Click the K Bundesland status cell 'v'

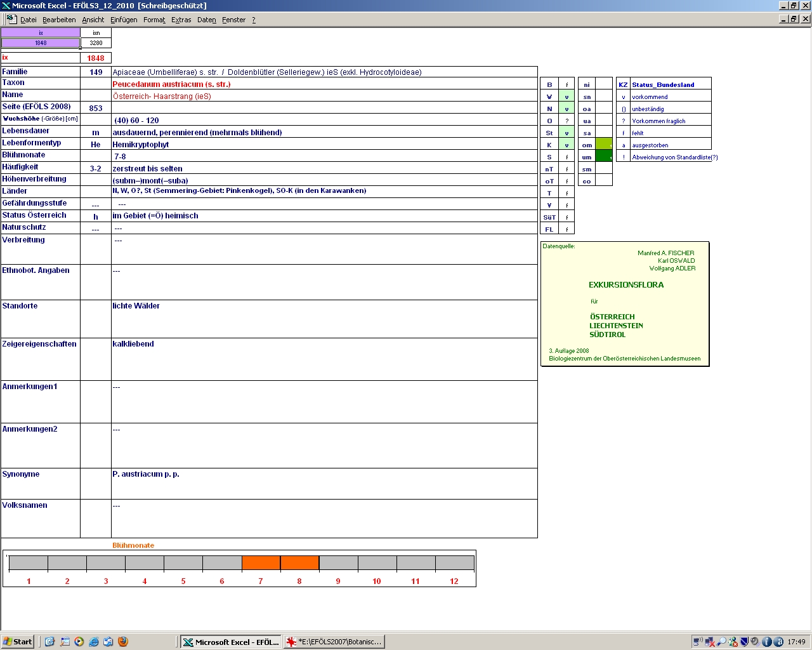point(566,145)
